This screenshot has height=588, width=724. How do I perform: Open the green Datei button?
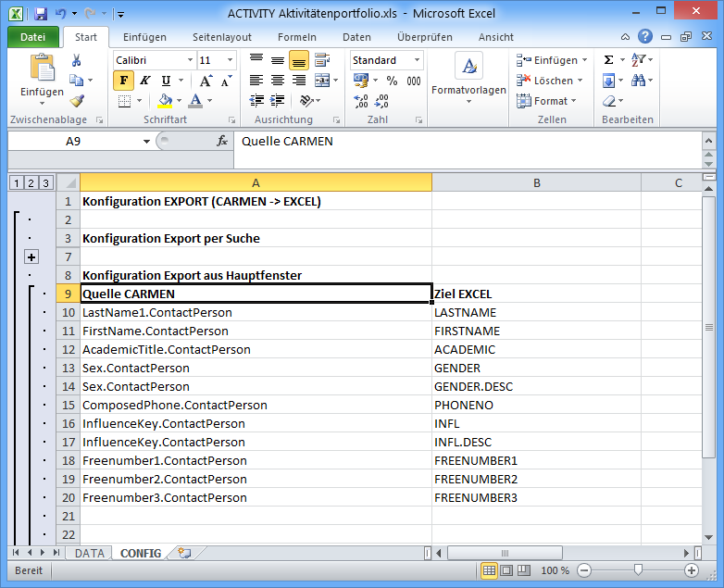click(x=32, y=37)
